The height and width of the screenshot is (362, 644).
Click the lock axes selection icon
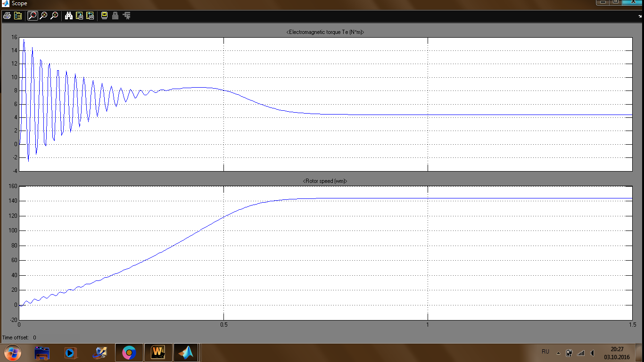[116, 16]
